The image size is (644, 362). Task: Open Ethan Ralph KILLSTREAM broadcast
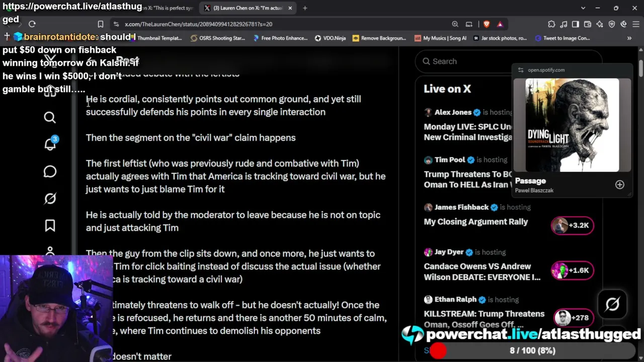pos(484,319)
